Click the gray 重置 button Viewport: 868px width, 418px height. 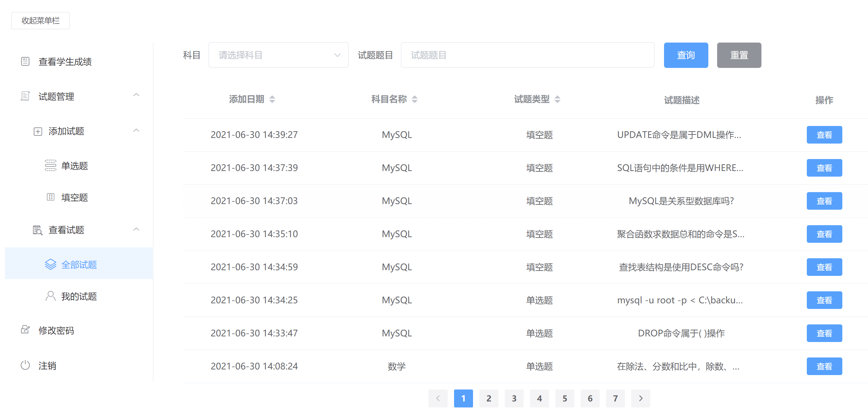[x=739, y=55]
